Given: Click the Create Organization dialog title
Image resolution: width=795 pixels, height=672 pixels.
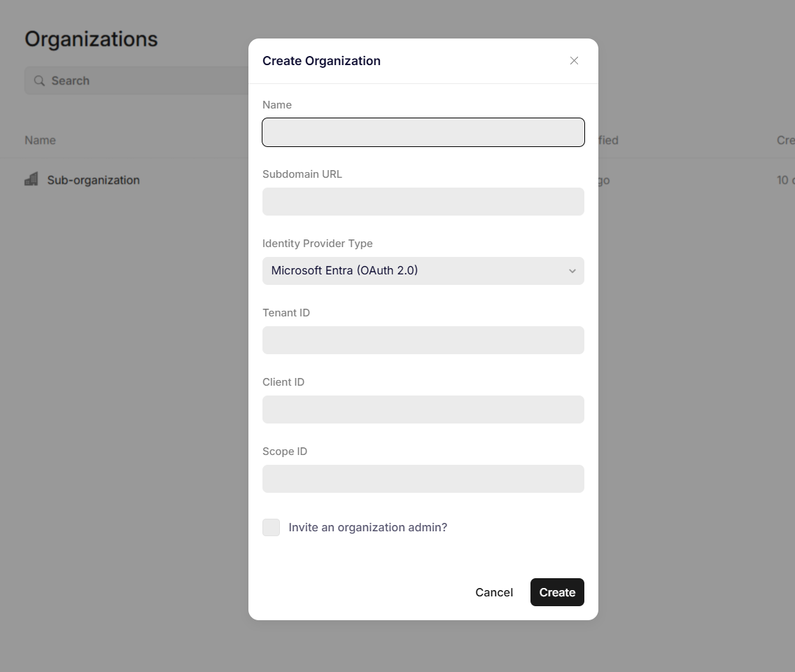Looking at the screenshot, I should [321, 61].
